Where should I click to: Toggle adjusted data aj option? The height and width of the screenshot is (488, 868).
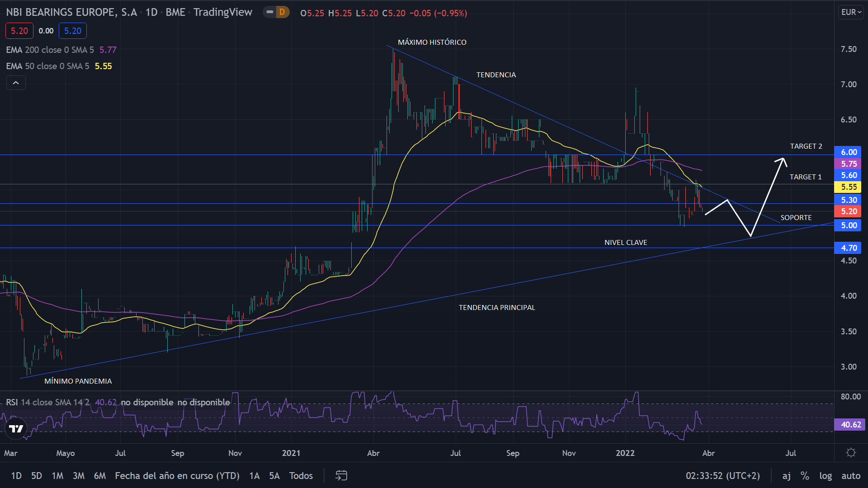coord(787,475)
